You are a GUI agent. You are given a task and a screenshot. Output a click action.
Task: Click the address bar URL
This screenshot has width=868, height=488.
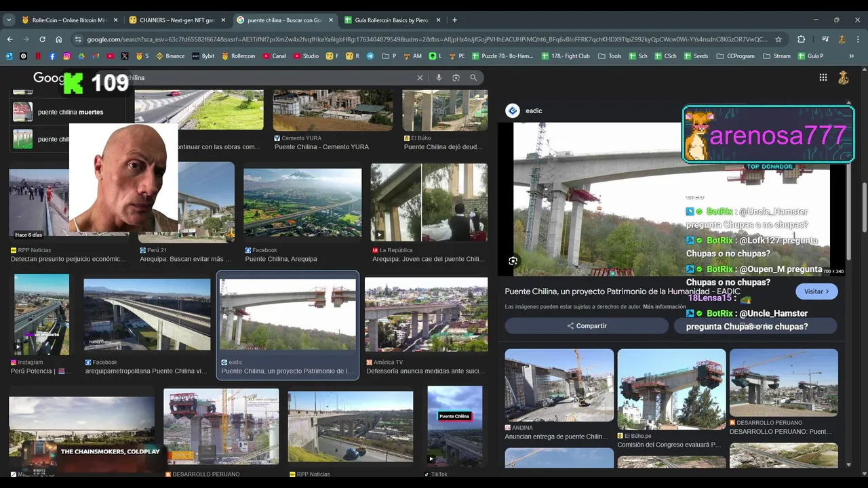pos(427,39)
